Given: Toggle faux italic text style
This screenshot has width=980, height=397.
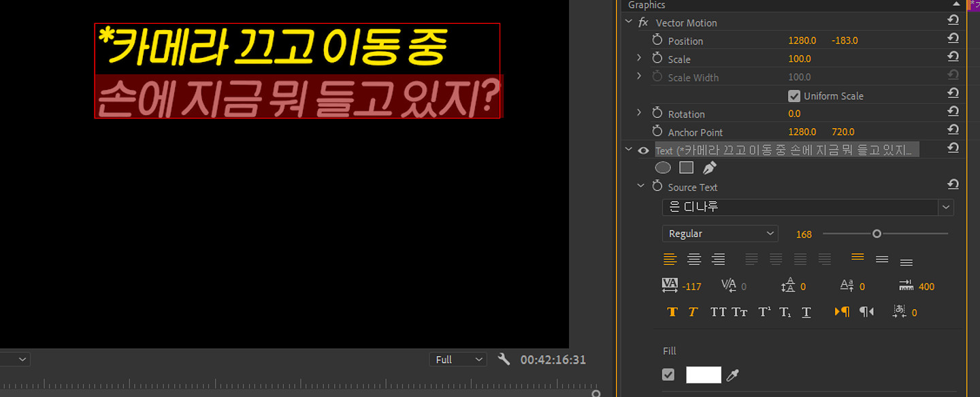Looking at the screenshot, I should (x=693, y=312).
